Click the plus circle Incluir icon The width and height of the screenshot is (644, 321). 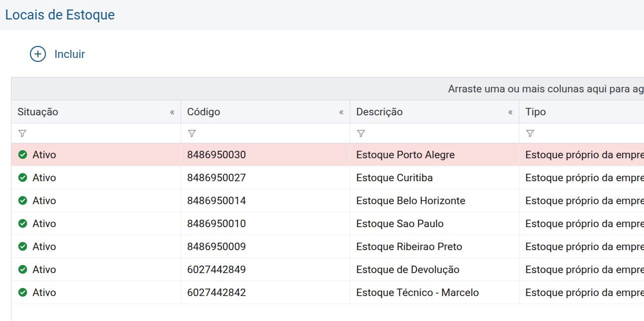38,54
